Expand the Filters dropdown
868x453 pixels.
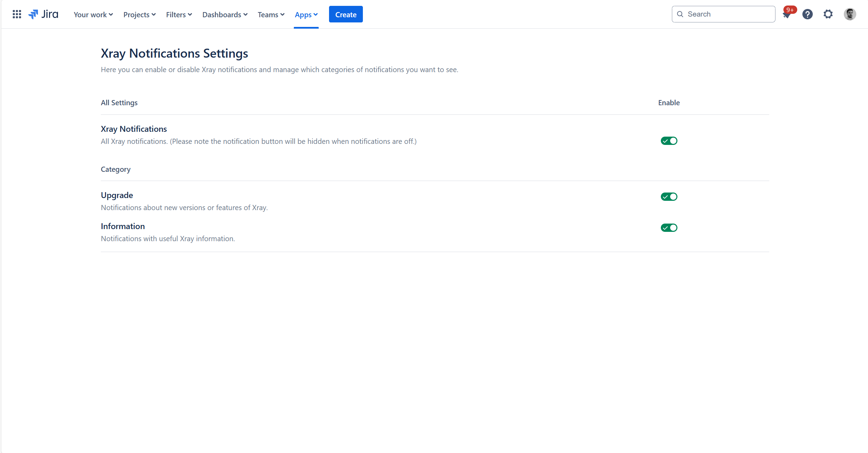pos(179,14)
